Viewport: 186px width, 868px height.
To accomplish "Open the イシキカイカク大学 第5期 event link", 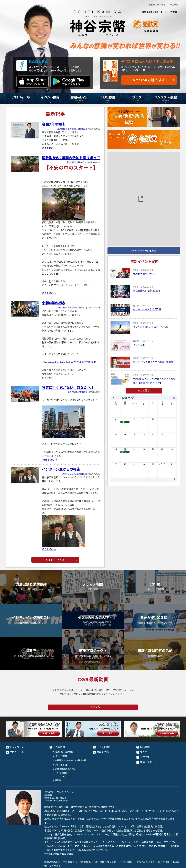I will (147, 309).
